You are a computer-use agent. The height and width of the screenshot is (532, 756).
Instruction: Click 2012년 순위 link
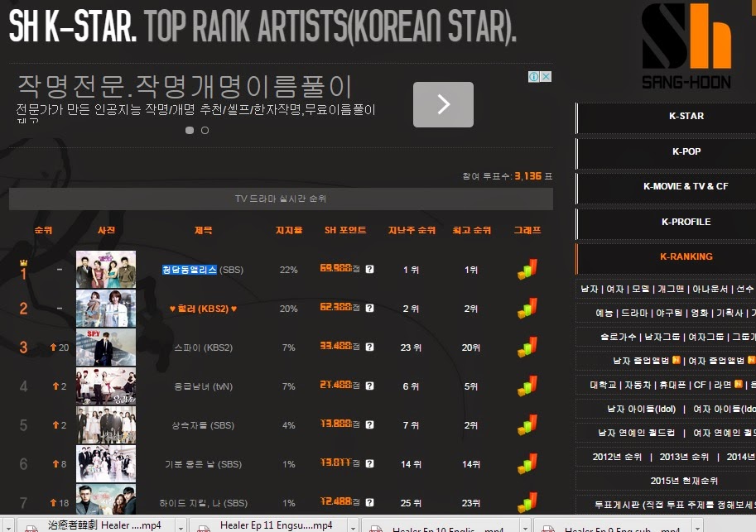tap(617, 457)
